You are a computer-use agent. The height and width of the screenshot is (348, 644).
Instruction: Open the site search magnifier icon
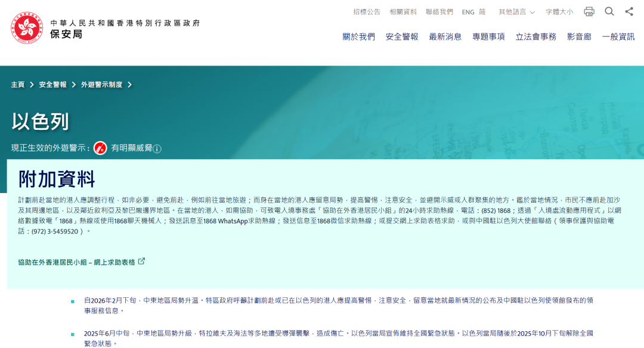609,11
